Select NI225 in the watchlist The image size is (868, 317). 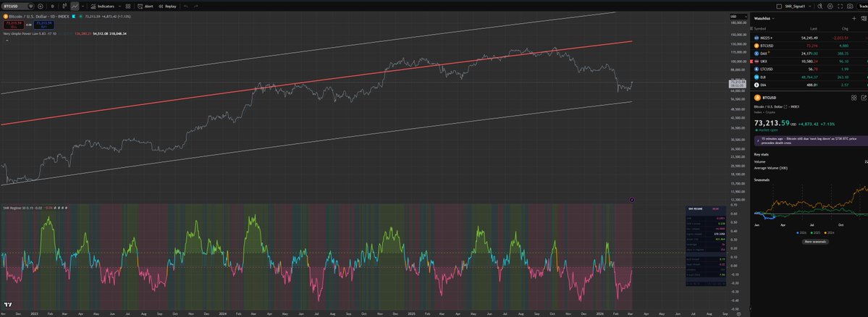click(x=809, y=38)
